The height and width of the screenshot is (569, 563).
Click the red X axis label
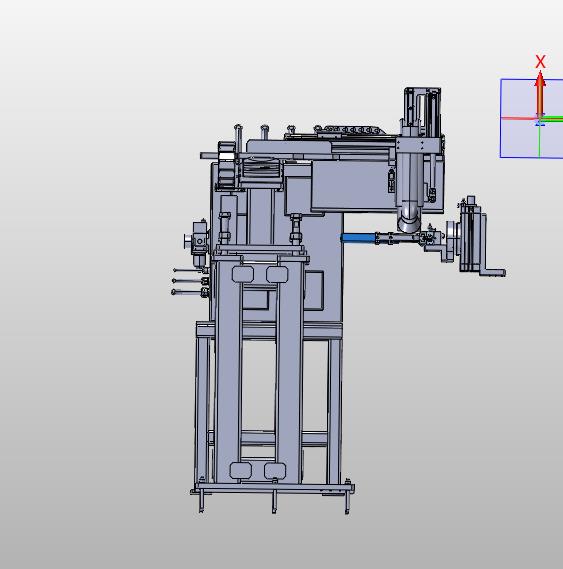coord(540,62)
